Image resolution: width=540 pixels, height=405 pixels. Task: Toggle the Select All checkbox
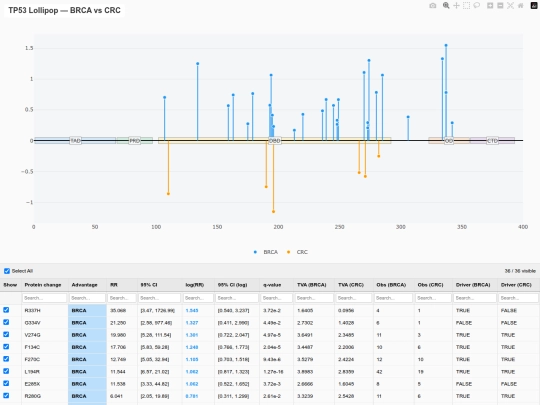[7, 271]
